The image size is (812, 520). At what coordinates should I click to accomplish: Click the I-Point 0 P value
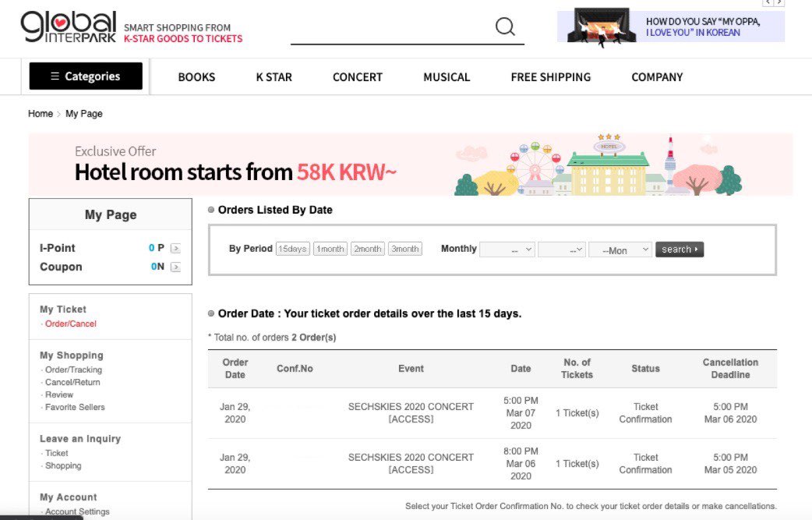[157, 248]
